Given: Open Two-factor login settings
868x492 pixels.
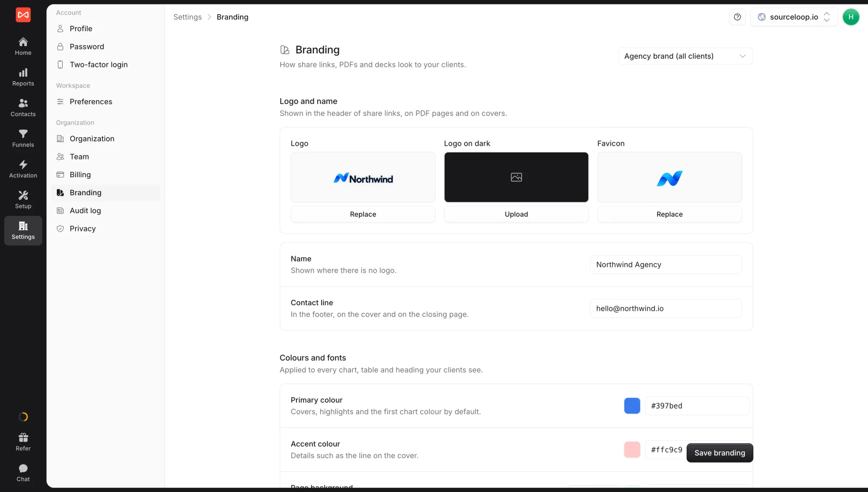Looking at the screenshot, I should [105, 65].
